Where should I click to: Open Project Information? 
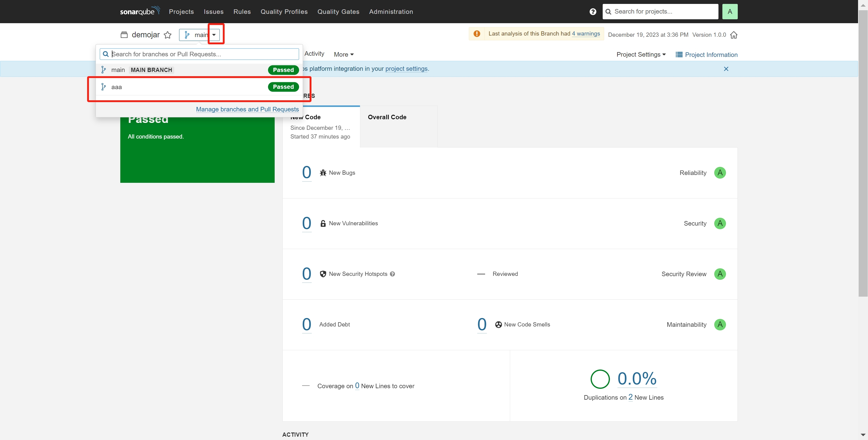(706, 55)
